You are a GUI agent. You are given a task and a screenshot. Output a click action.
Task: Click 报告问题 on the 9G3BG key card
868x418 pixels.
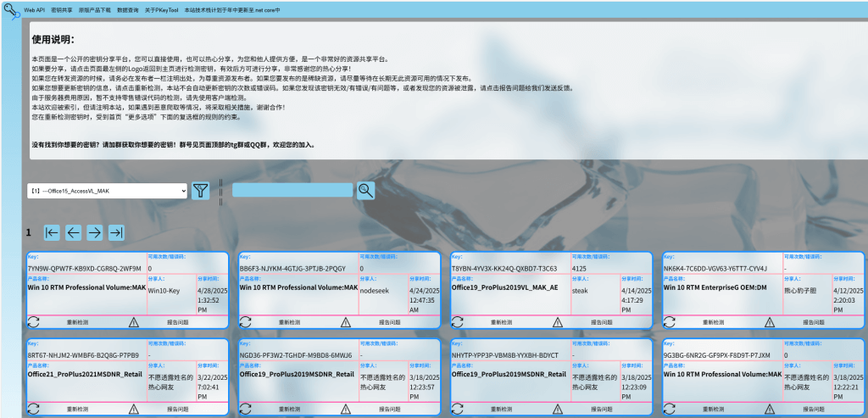(813, 409)
